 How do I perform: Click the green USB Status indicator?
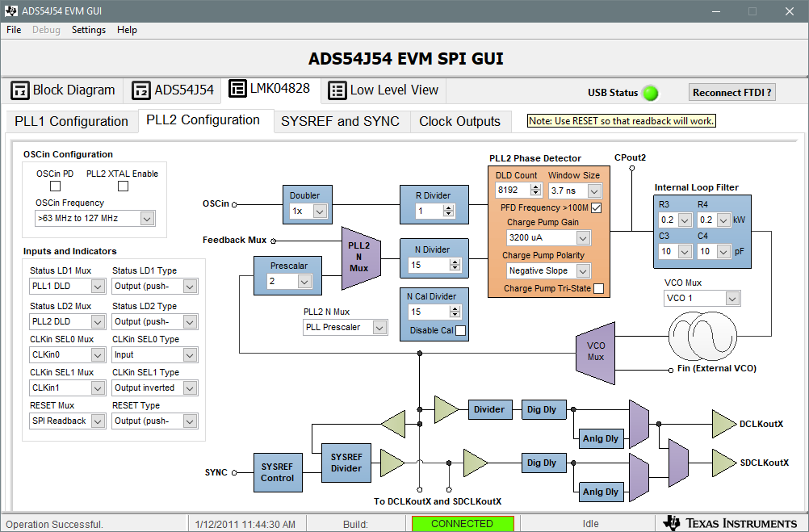coord(651,93)
